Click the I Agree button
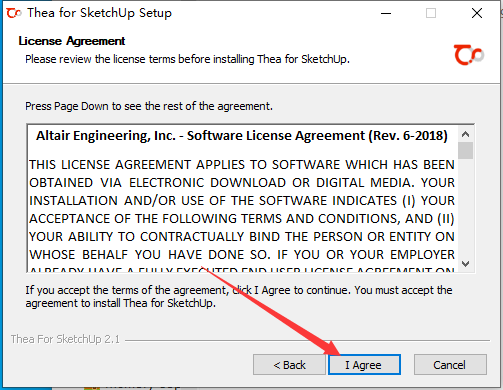The height and width of the screenshot is (390, 503). tap(364, 365)
